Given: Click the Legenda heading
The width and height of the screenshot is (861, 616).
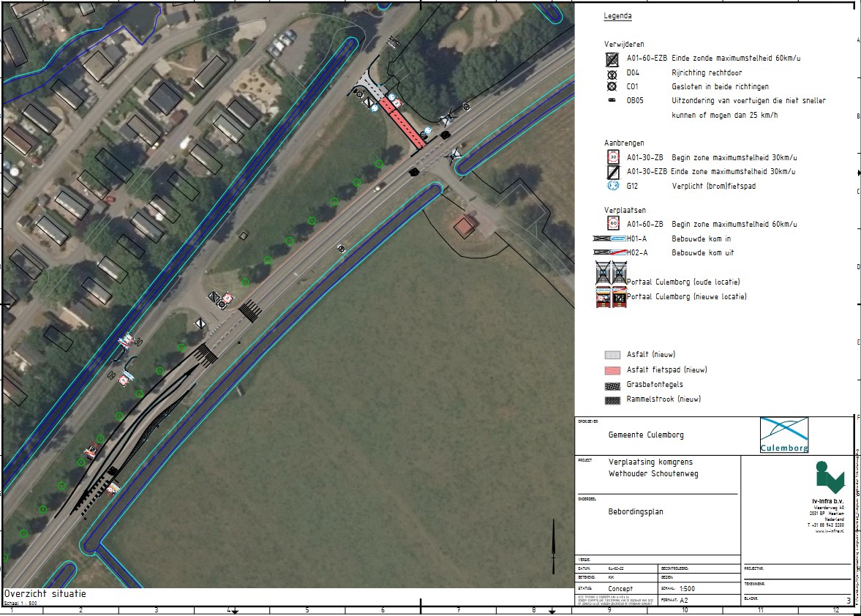Looking at the screenshot, I should 617,16.
